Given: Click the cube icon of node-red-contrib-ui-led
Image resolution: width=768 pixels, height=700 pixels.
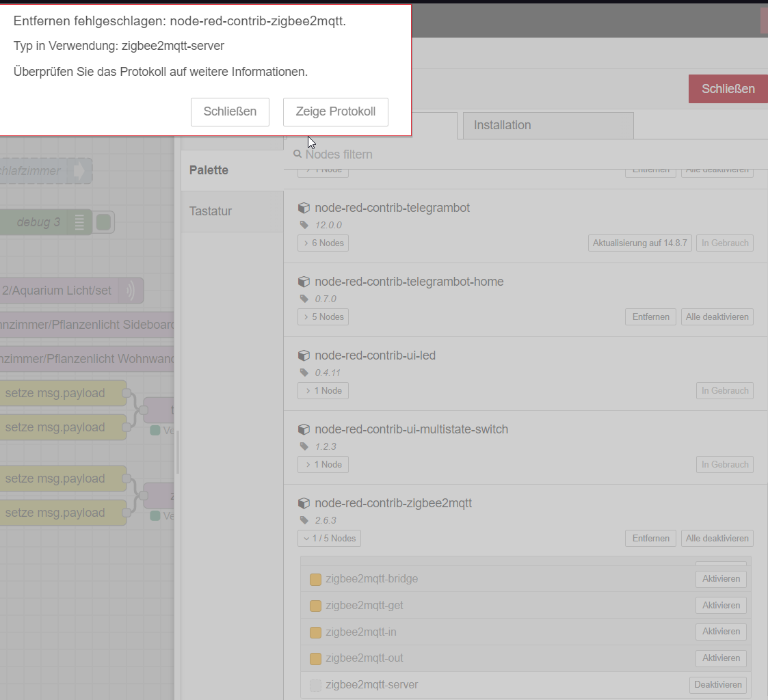Looking at the screenshot, I should click(x=304, y=356).
